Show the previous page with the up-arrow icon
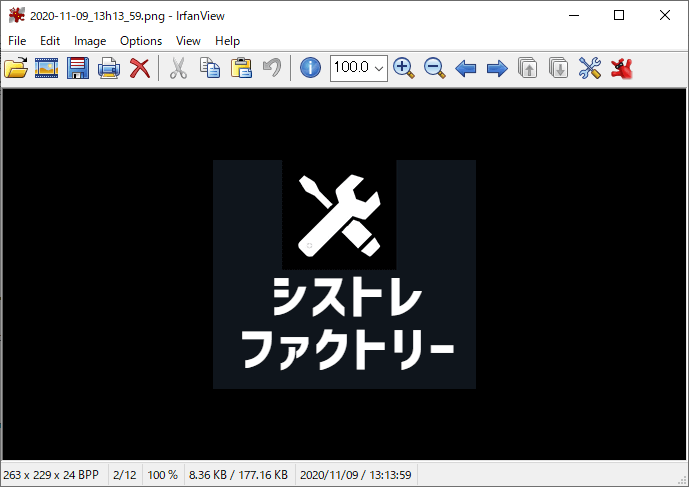The width and height of the screenshot is (689, 487). (x=528, y=68)
